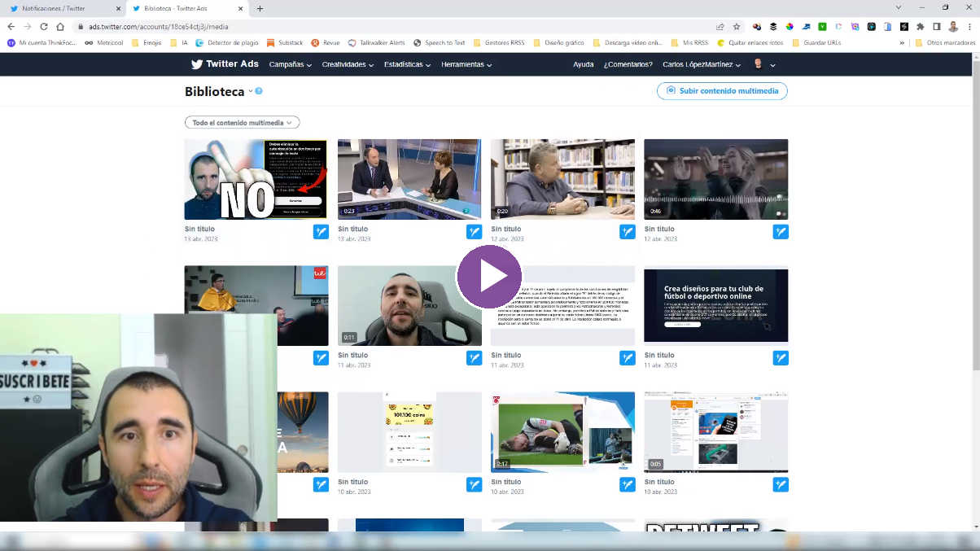Screen dimensions: 980x551
Task: Open the Detector de plagio bookmark
Action: (227, 42)
